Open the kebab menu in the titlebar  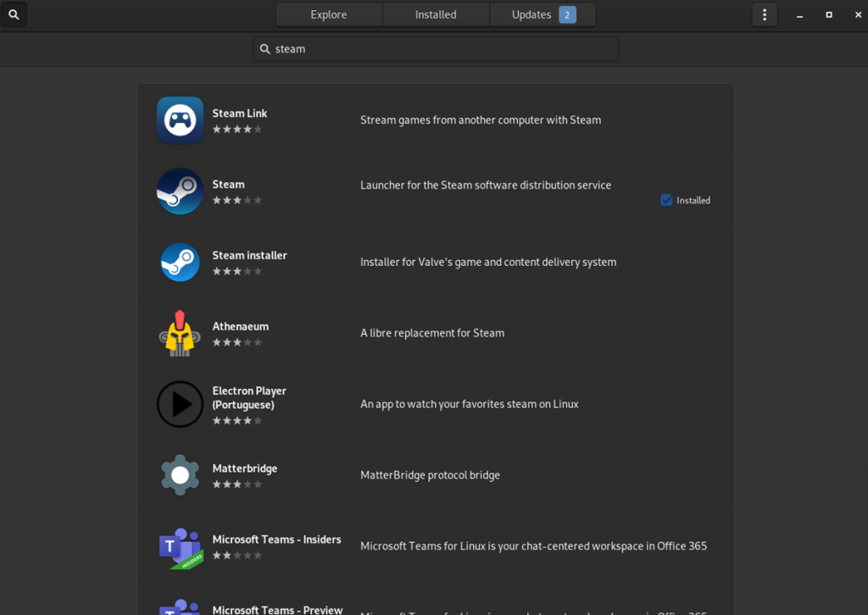[x=764, y=14]
